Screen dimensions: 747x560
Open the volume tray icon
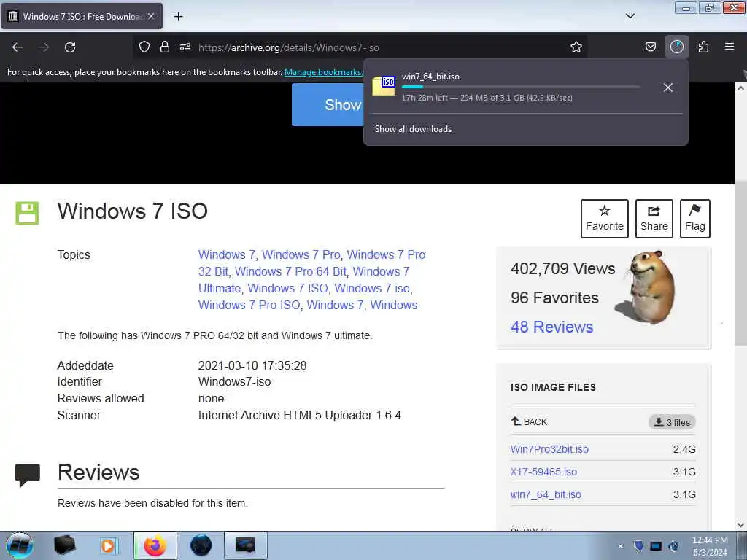(x=673, y=546)
